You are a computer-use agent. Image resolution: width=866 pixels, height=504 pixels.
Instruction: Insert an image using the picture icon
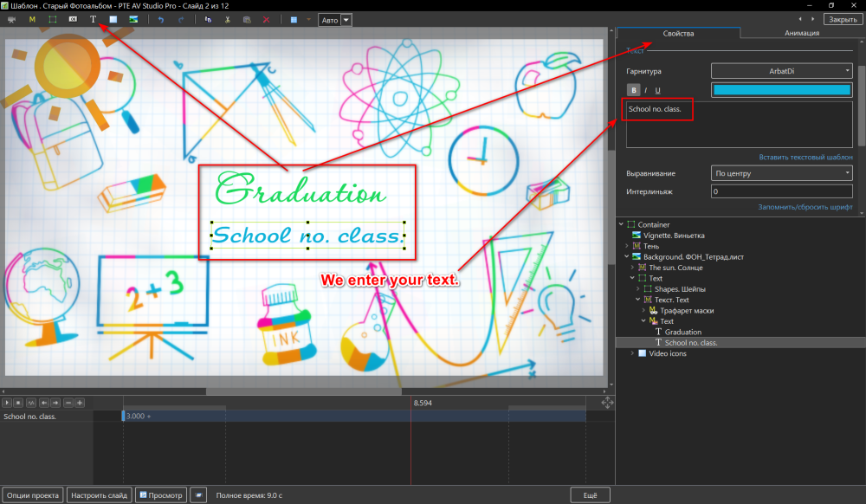click(134, 19)
